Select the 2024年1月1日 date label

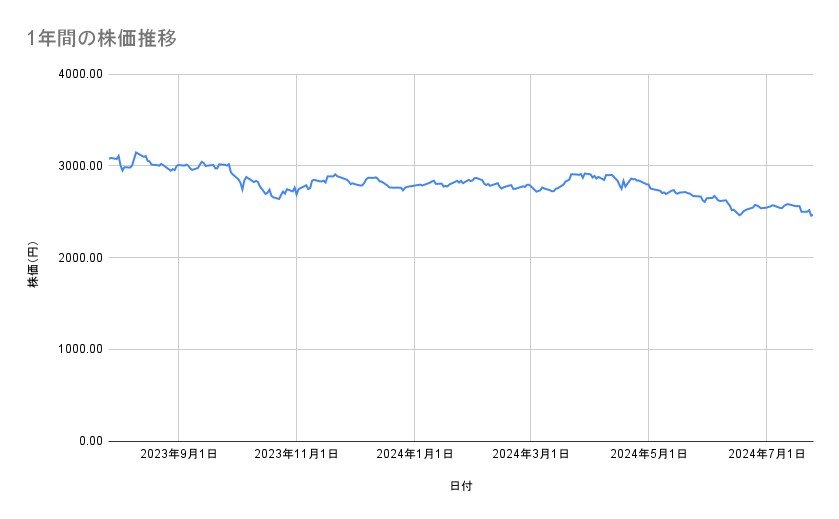point(414,455)
